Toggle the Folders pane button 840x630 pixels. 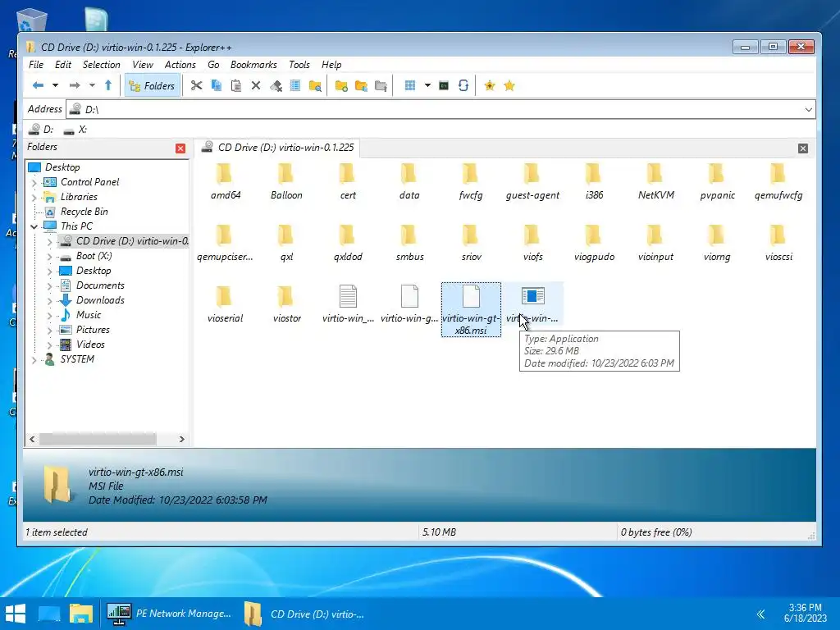click(x=152, y=85)
